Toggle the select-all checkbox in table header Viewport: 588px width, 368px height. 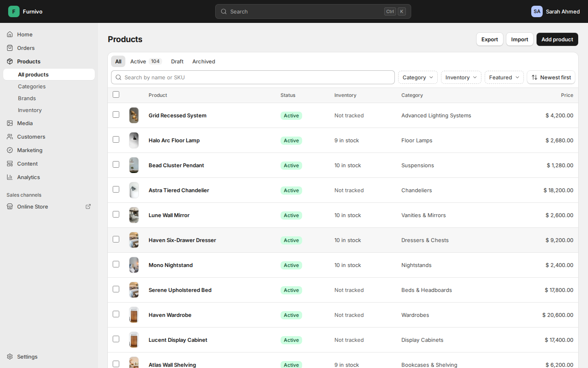(116, 94)
